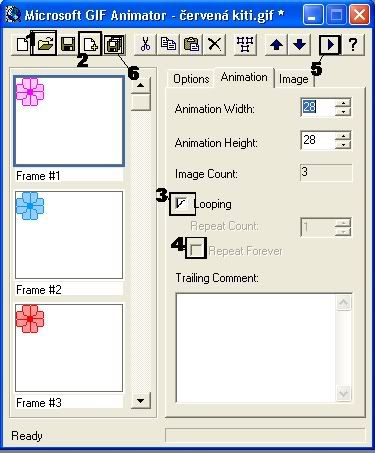This screenshot has width=375, height=453.
Task: Click the frame list scroll down arrow
Action: coord(140,401)
